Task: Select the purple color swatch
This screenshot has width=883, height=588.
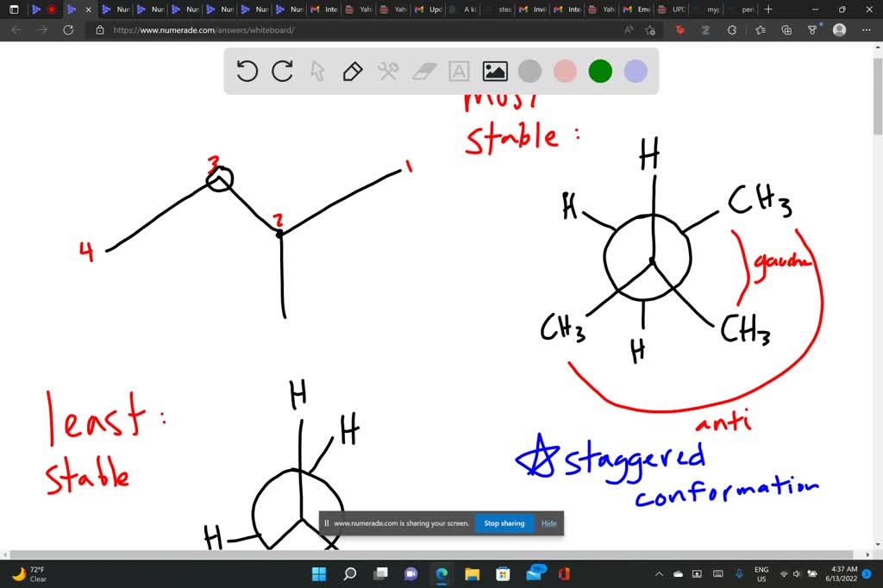Action: click(635, 71)
